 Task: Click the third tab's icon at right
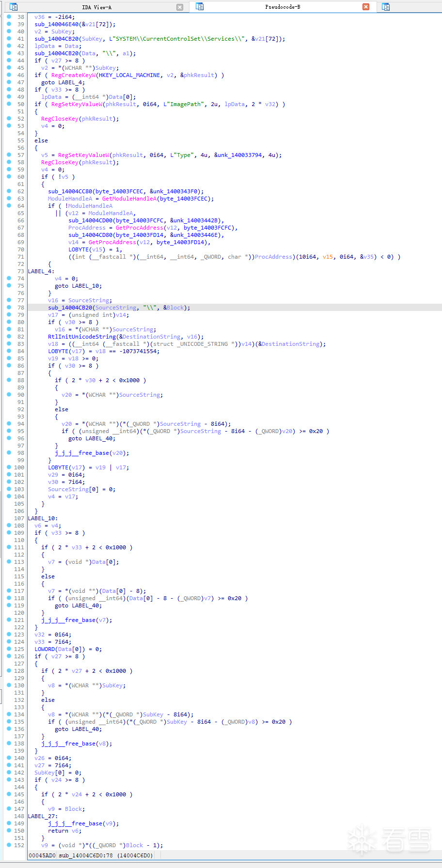point(386,7)
